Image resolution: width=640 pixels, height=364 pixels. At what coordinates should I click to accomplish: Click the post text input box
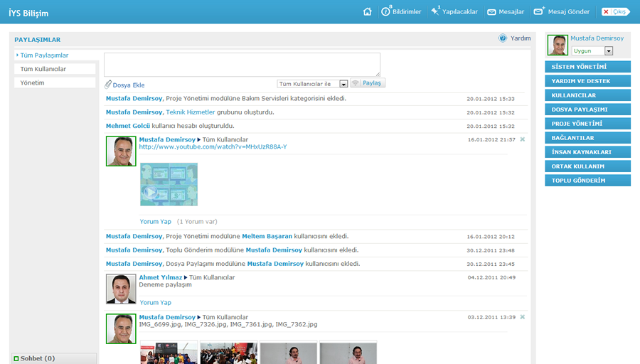pos(242,64)
